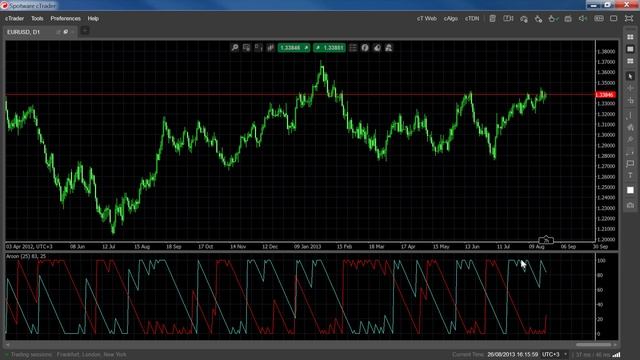Select stacked chart layout icon
640x360 pixels.
tap(630, 61)
